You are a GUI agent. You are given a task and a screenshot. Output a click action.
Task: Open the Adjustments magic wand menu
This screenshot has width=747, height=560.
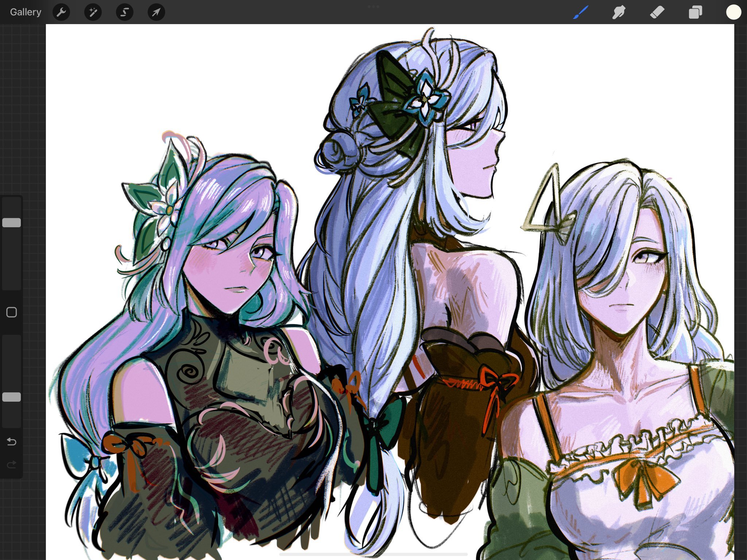click(x=93, y=12)
